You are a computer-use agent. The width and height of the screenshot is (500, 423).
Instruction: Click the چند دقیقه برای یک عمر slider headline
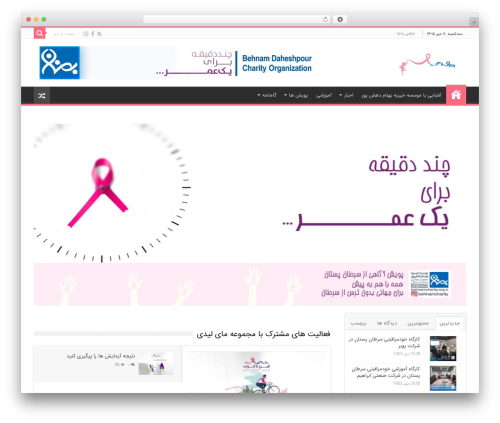(367, 193)
